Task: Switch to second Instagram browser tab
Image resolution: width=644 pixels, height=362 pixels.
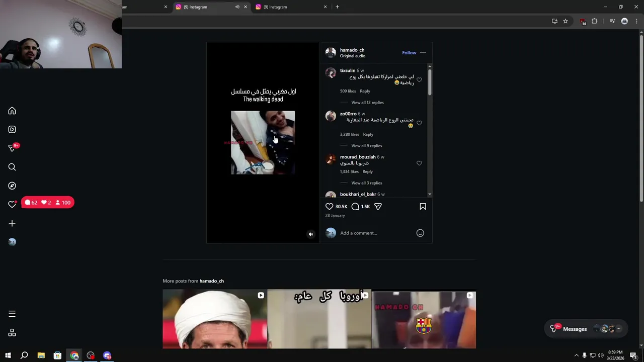Action: point(211,7)
